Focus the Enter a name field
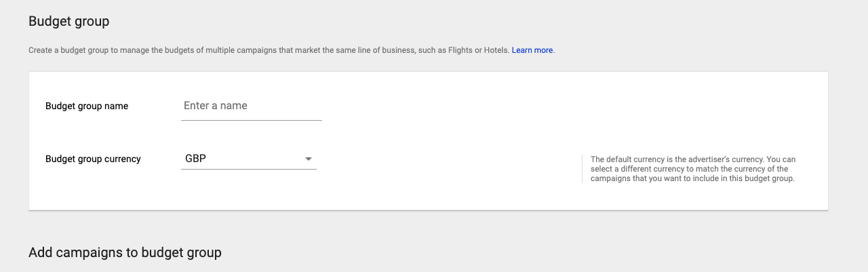The width and height of the screenshot is (868, 272). 251,106
